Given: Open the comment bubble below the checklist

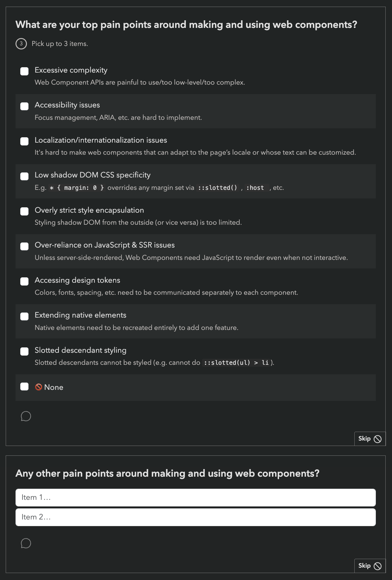Looking at the screenshot, I should click(25, 416).
